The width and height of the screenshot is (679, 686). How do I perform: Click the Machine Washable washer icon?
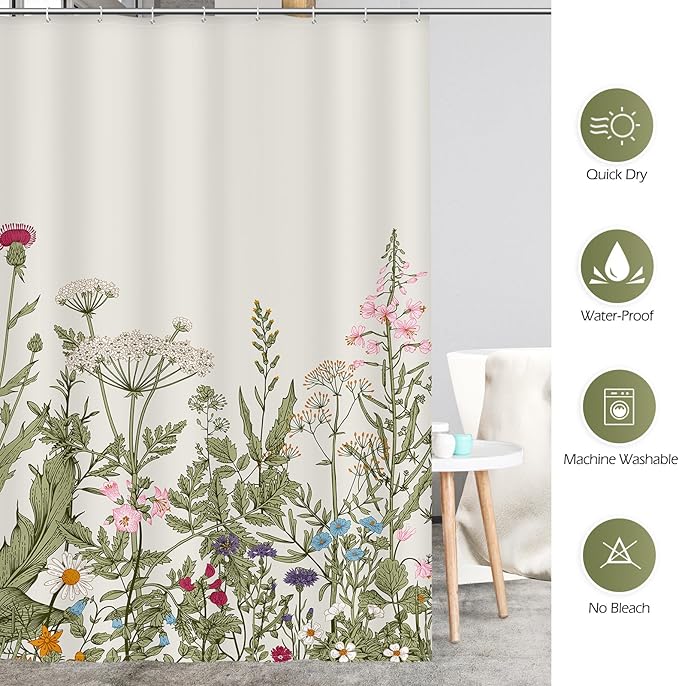616,408
